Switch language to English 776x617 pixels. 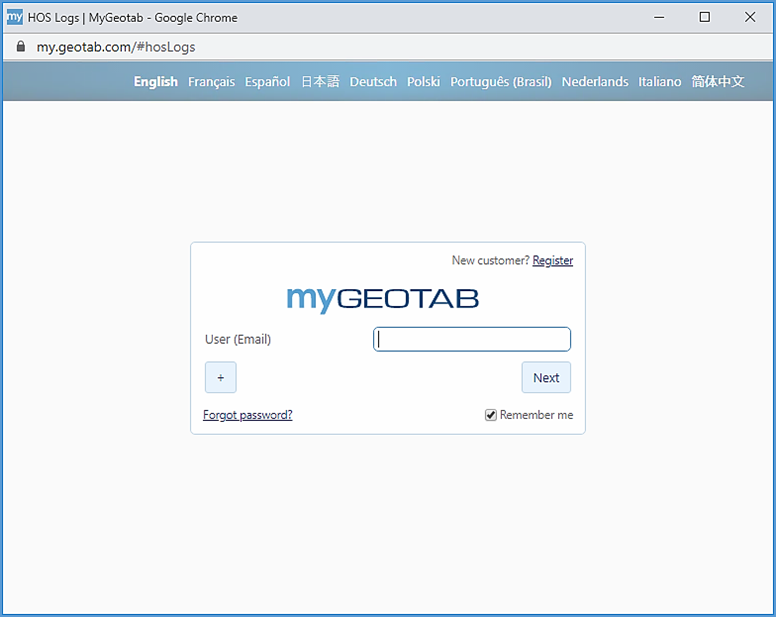point(155,82)
